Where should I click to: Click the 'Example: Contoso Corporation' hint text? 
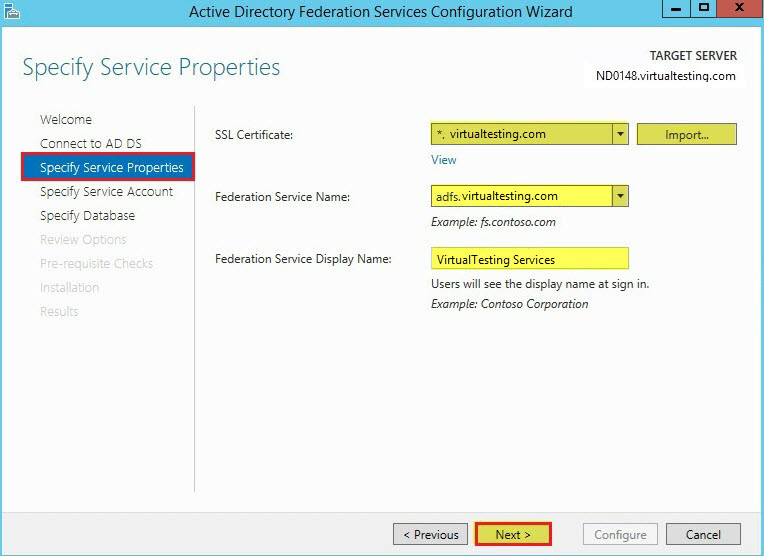[509, 304]
